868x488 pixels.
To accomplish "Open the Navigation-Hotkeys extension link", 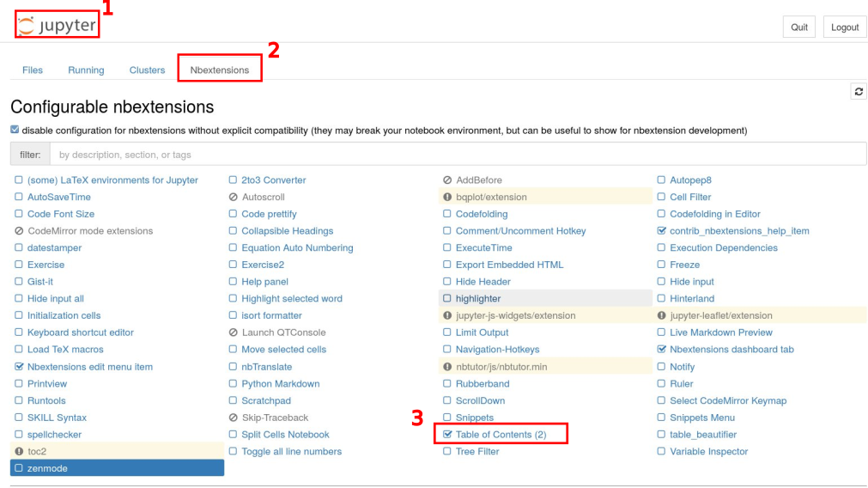I will [x=497, y=350].
